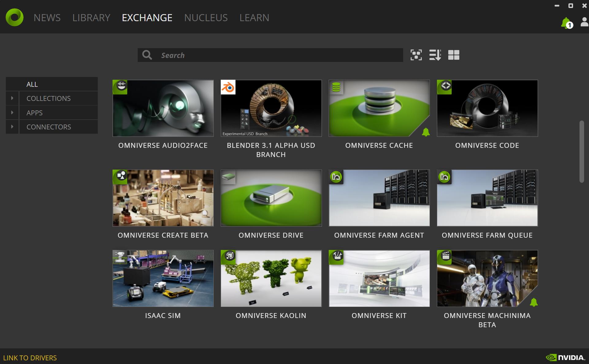Click green bell on Omniverse Cache tile

pos(426,132)
